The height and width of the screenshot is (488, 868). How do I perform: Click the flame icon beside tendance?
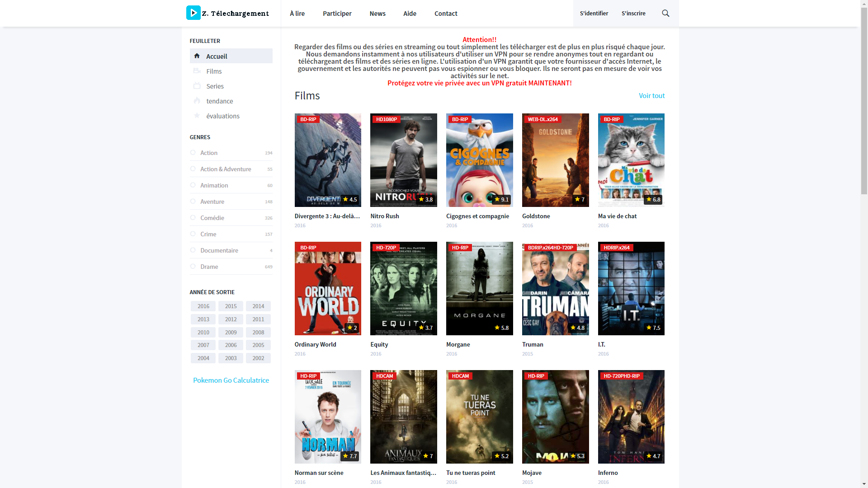[x=197, y=101]
